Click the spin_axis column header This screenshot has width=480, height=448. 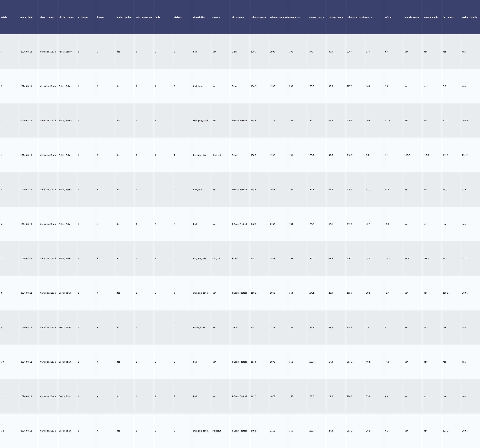pos(294,17)
